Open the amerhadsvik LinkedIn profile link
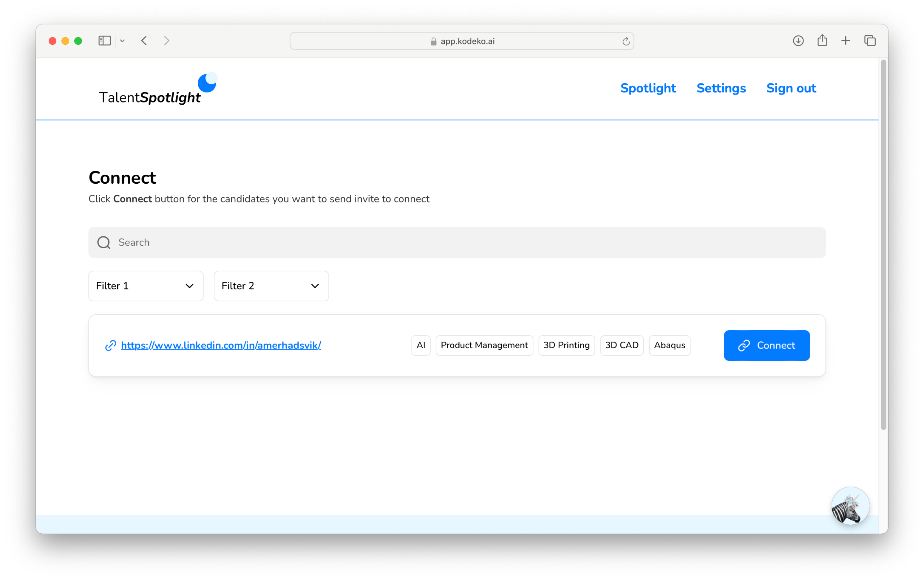 [221, 345]
